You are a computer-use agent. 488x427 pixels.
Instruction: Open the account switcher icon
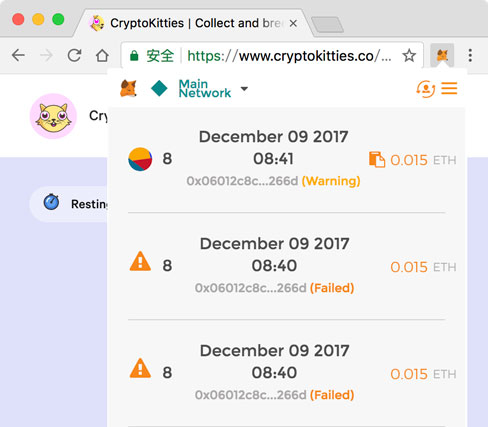[426, 89]
